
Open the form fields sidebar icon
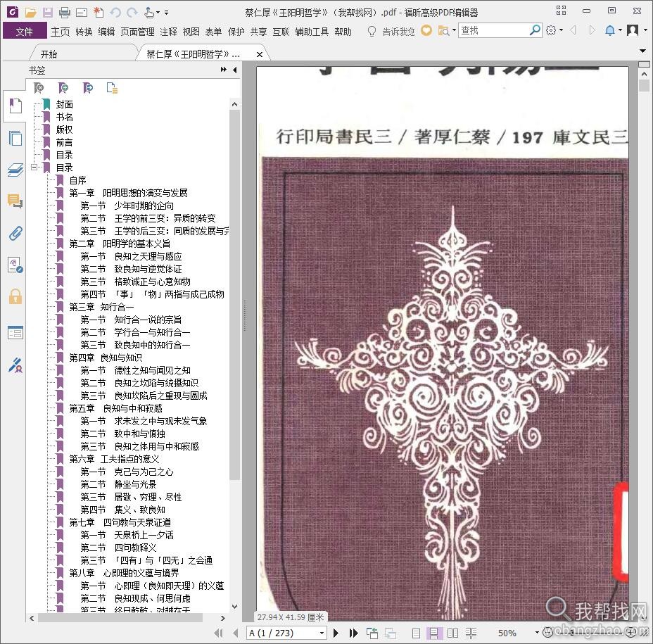pyautogui.click(x=15, y=333)
